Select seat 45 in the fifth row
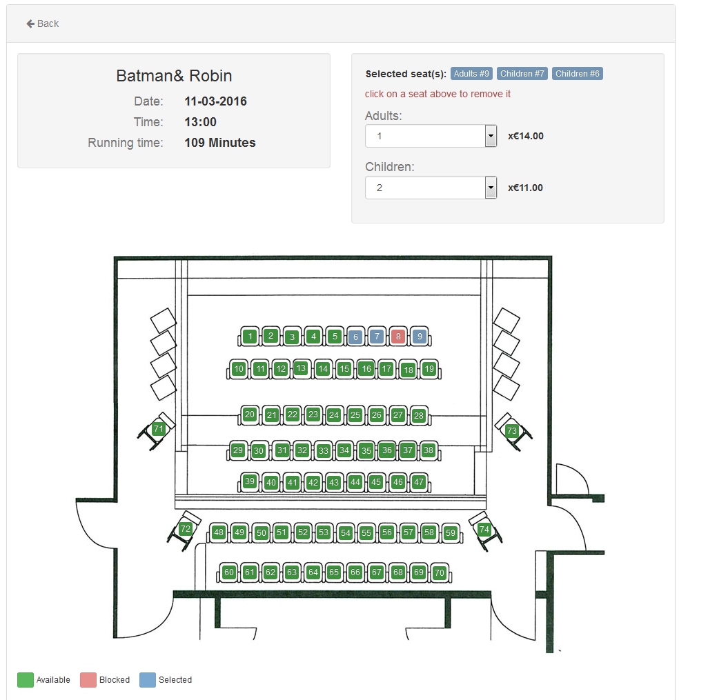Image resolution: width=728 pixels, height=700 pixels. pos(376,482)
